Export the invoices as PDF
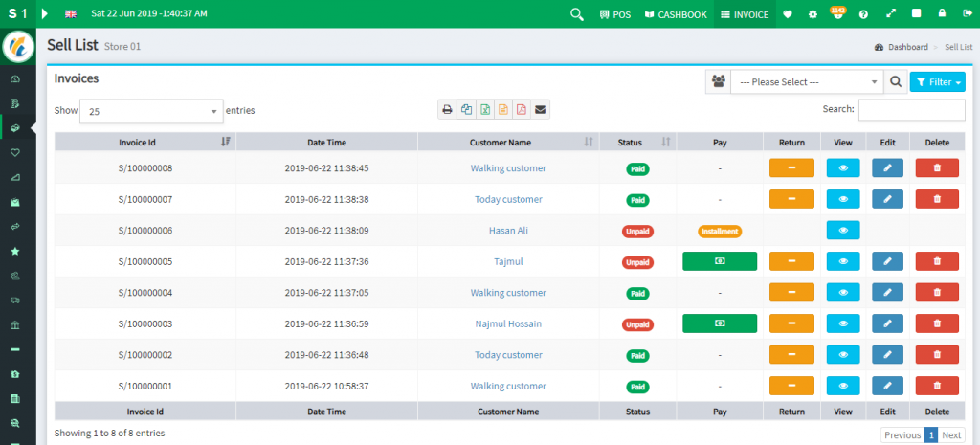The image size is (980, 445). click(523, 110)
